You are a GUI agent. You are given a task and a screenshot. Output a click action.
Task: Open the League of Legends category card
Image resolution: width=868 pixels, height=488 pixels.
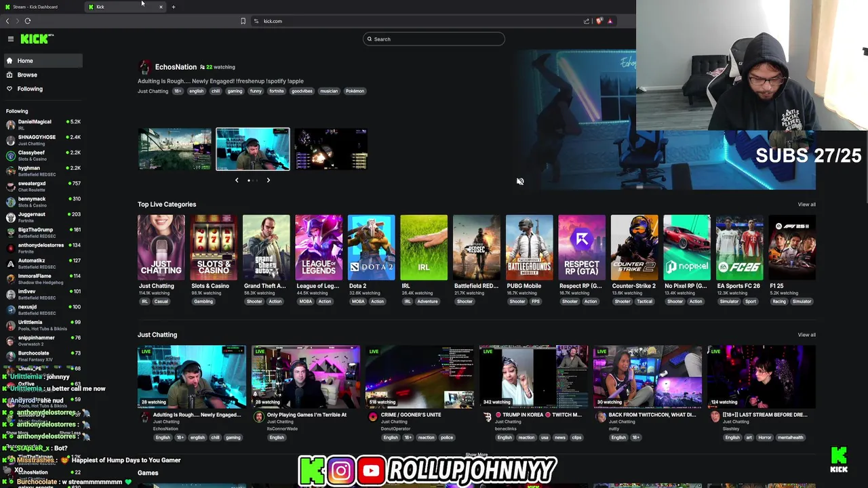319,247
